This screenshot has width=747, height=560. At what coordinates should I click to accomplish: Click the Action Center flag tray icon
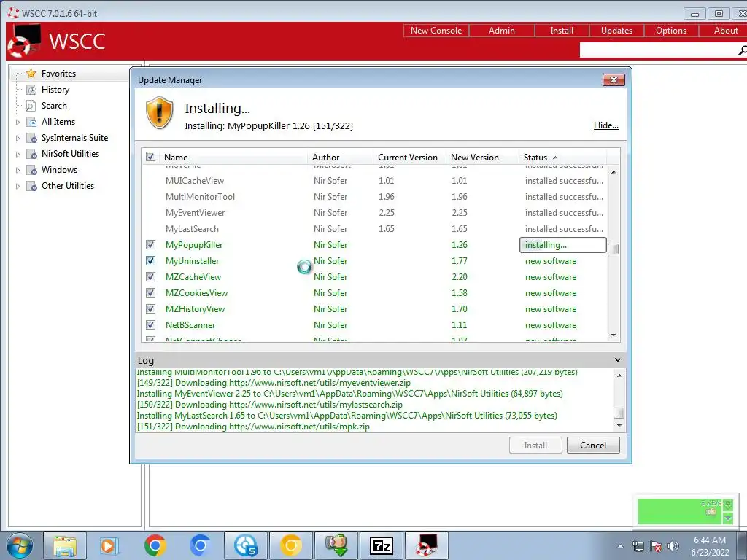click(656, 545)
